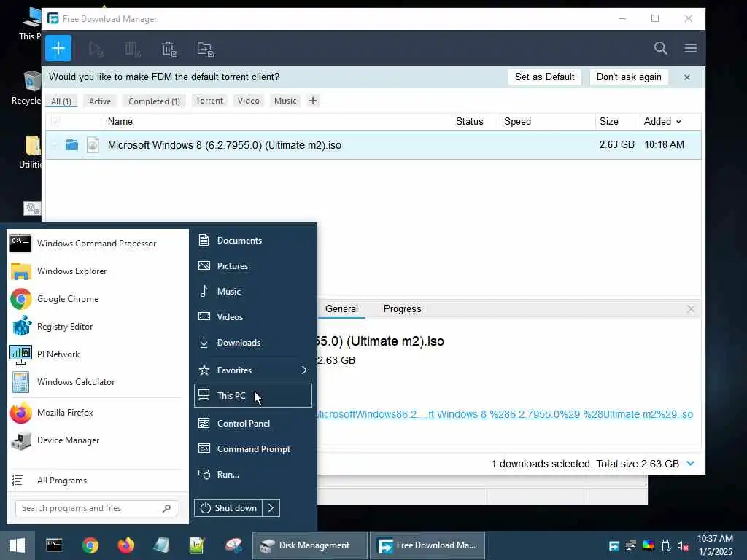
Task: Click the move downloads to folder icon
Action: point(205,49)
